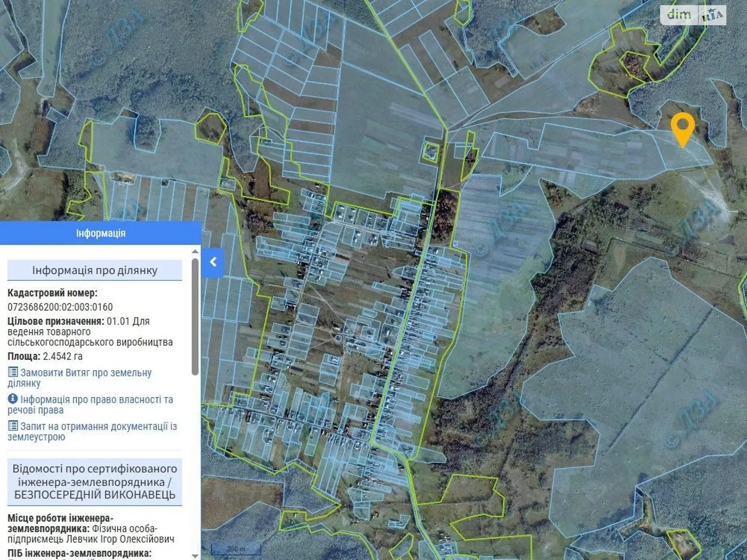Click the Інформація про ділянку section header

95,270
